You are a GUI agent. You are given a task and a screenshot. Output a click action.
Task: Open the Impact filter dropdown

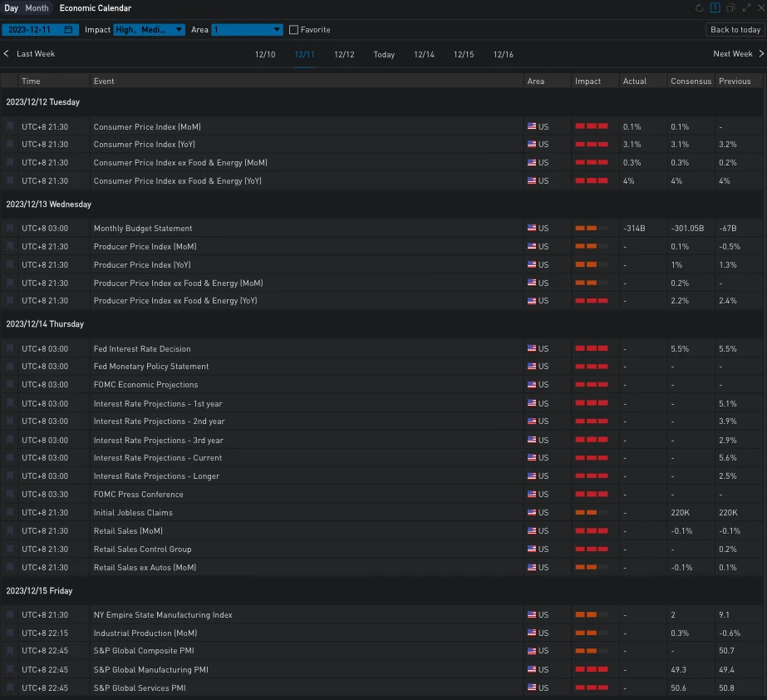[149, 30]
